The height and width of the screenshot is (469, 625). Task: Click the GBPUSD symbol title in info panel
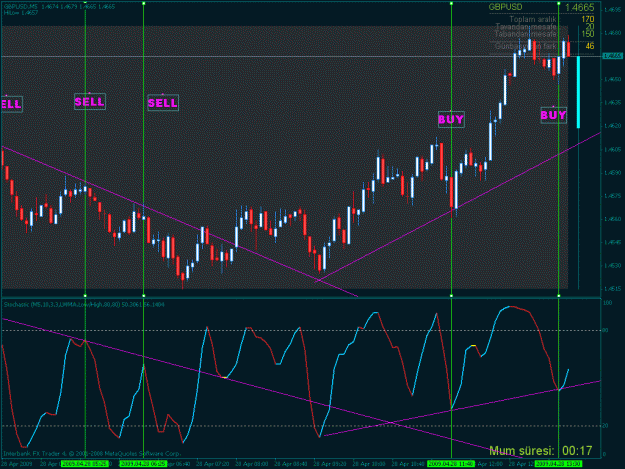click(505, 7)
